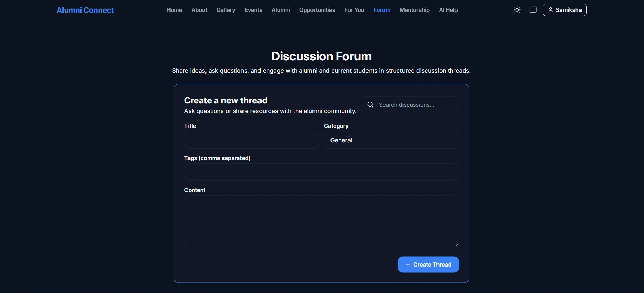Visit the Alumni directory link
The height and width of the screenshot is (293, 644).
pyautogui.click(x=281, y=10)
